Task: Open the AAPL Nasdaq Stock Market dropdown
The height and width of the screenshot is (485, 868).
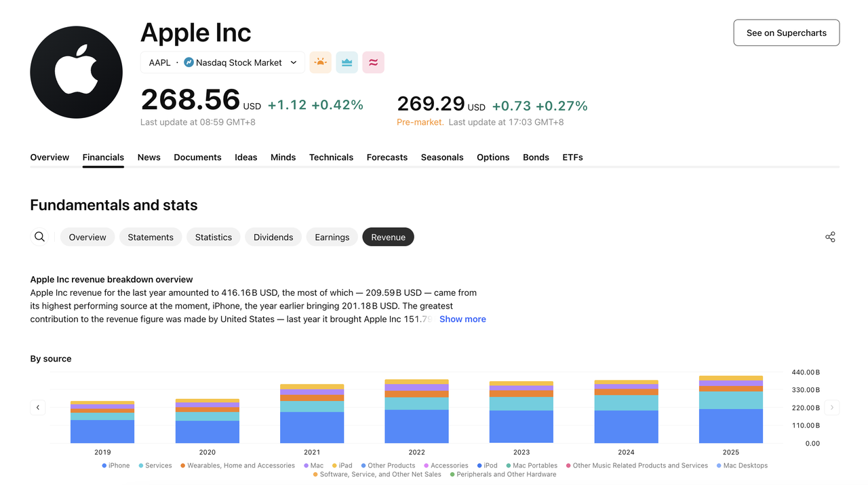Action: 222,62
